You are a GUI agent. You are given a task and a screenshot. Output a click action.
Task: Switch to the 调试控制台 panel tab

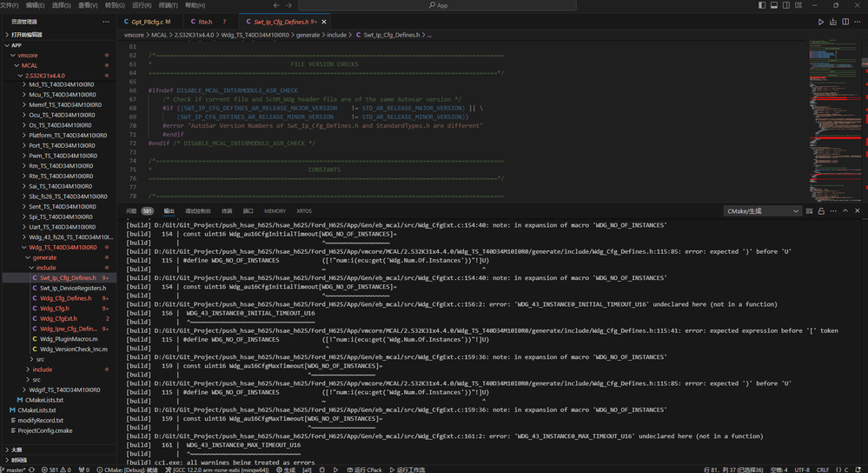click(197, 211)
